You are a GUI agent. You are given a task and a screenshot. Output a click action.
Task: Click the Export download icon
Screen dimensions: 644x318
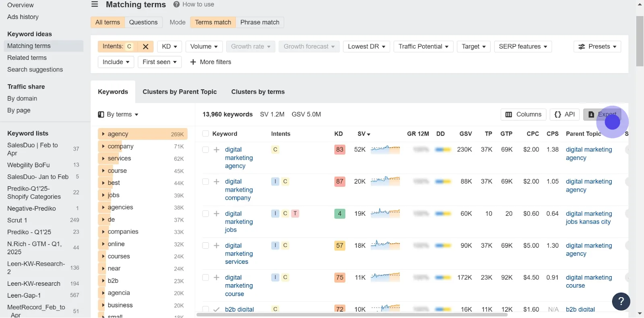pos(591,114)
